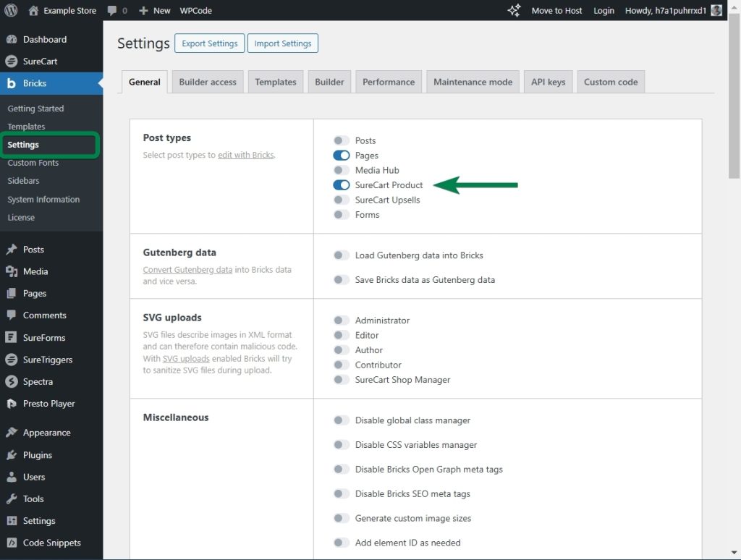
Task: Expand the Appearance sidebar menu
Action: coord(46,433)
